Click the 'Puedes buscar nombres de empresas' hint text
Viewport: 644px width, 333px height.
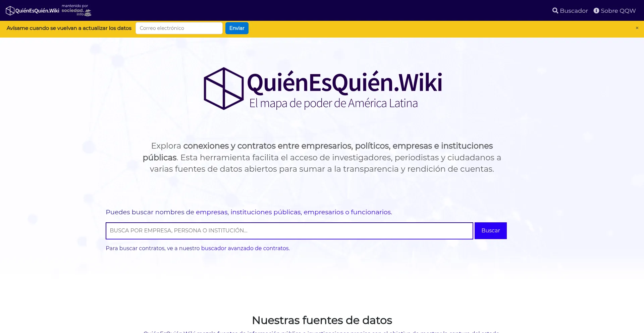click(x=249, y=212)
